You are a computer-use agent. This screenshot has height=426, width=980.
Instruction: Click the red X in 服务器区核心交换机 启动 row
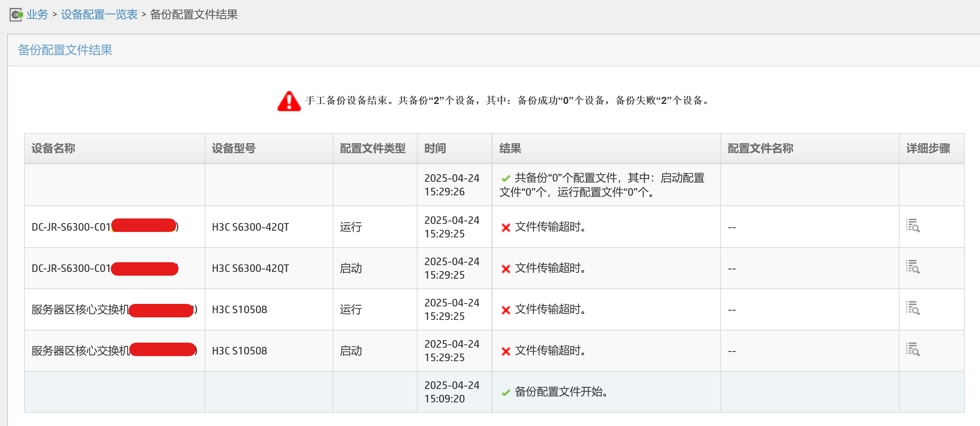tap(506, 351)
